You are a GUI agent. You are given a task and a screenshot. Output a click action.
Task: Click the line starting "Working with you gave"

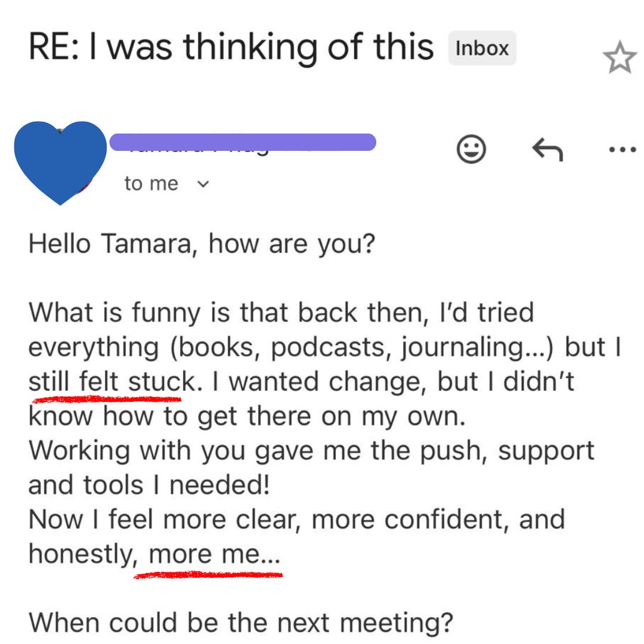[x=311, y=451]
